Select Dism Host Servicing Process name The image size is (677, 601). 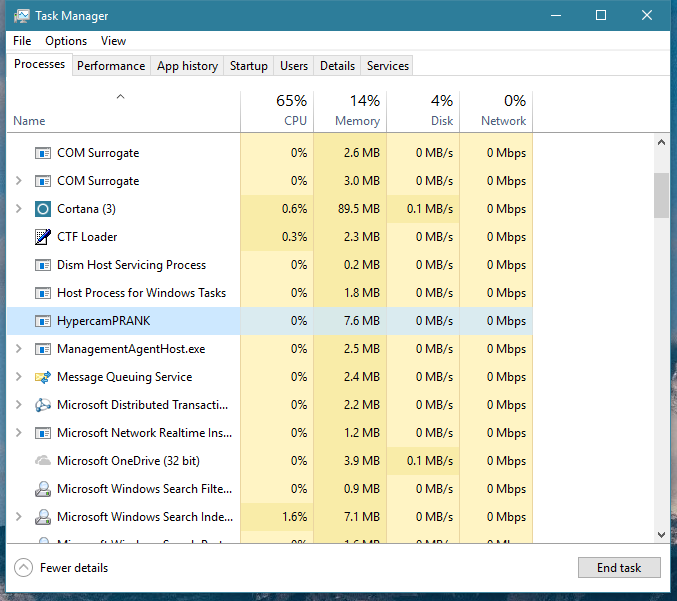(x=132, y=265)
